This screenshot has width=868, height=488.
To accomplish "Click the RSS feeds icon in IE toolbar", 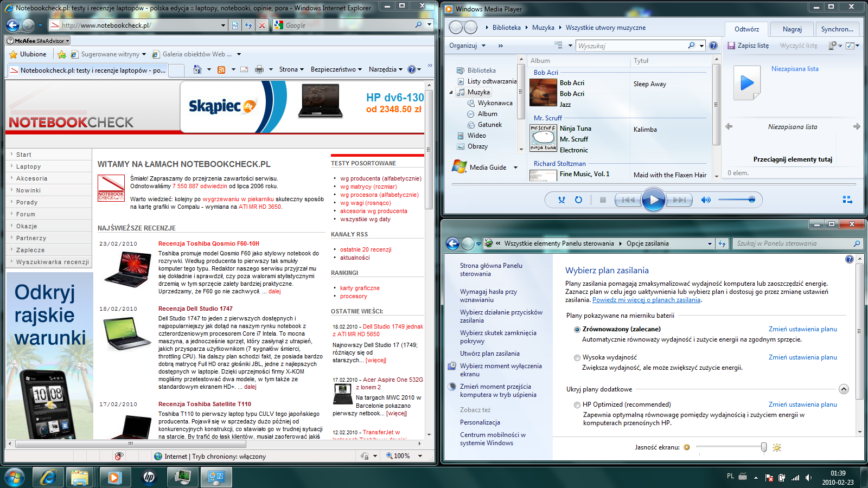I will coord(221,69).
